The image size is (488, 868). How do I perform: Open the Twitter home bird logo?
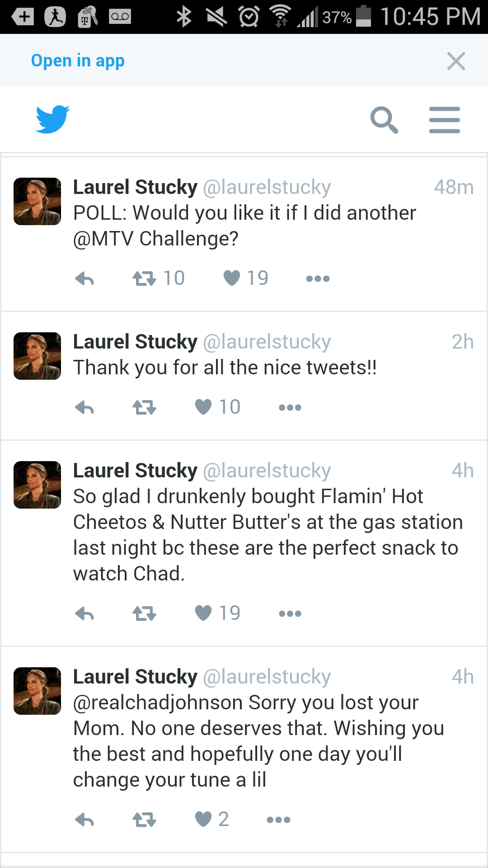(x=52, y=119)
